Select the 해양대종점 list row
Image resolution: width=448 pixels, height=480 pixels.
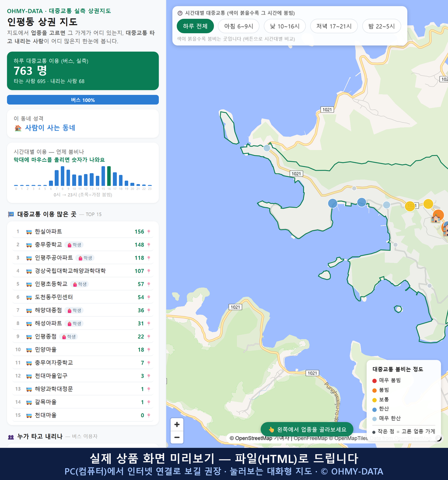pos(83,310)
